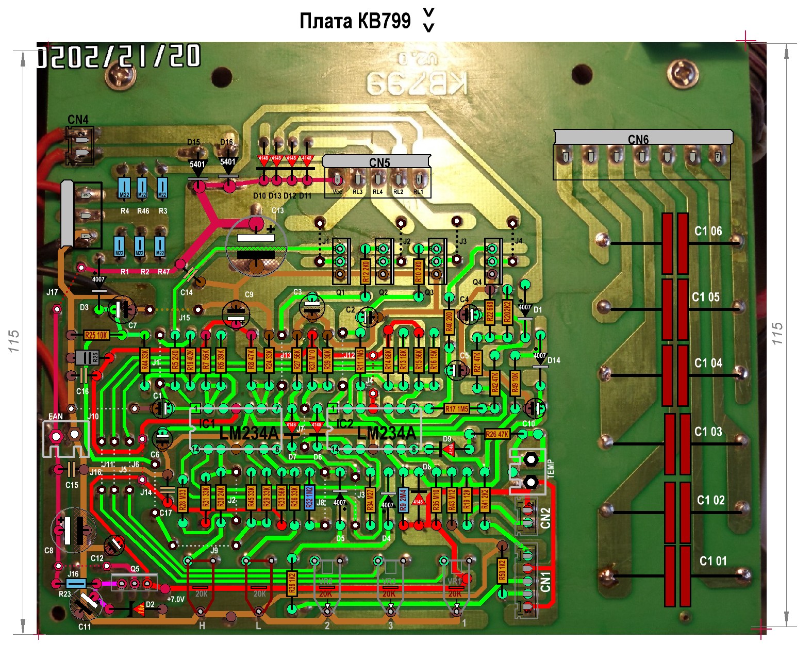Viewport: 812px width, 660px height.
Task: Click the "Vcc" pin label under CN5
Action: click(337, 192)
